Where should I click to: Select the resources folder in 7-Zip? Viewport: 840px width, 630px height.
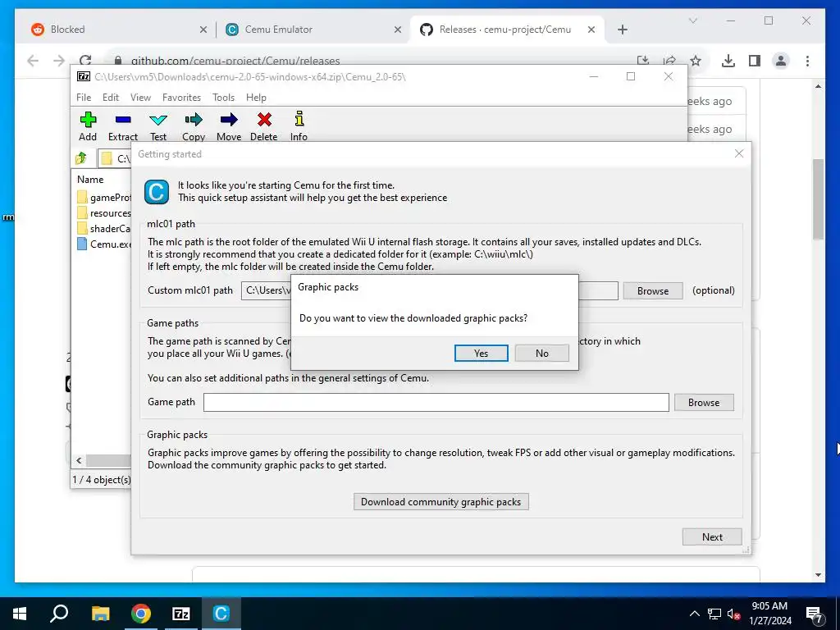[x=104, y=212]
